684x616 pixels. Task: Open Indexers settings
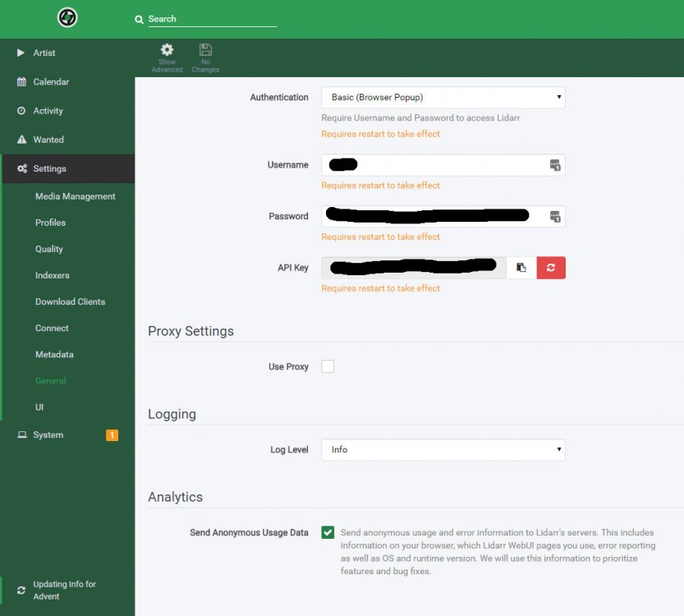(x=52, y=275)
